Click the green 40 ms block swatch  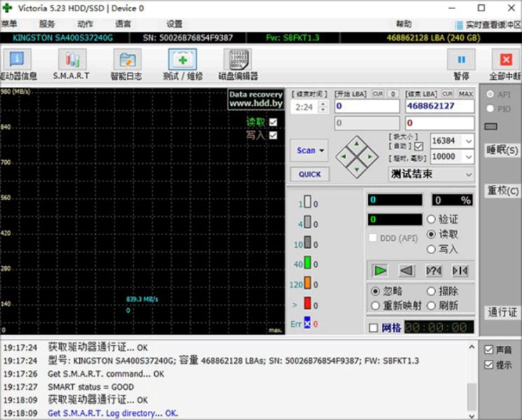click(308, 262)
